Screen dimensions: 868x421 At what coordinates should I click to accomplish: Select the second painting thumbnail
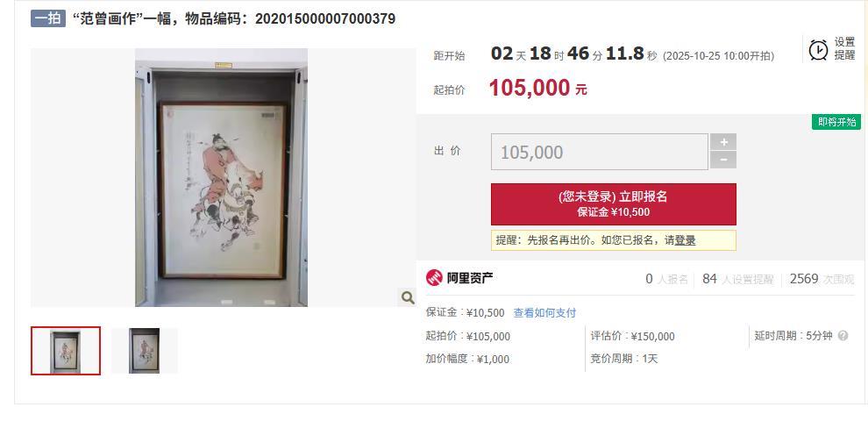click(x=145, y=351)
